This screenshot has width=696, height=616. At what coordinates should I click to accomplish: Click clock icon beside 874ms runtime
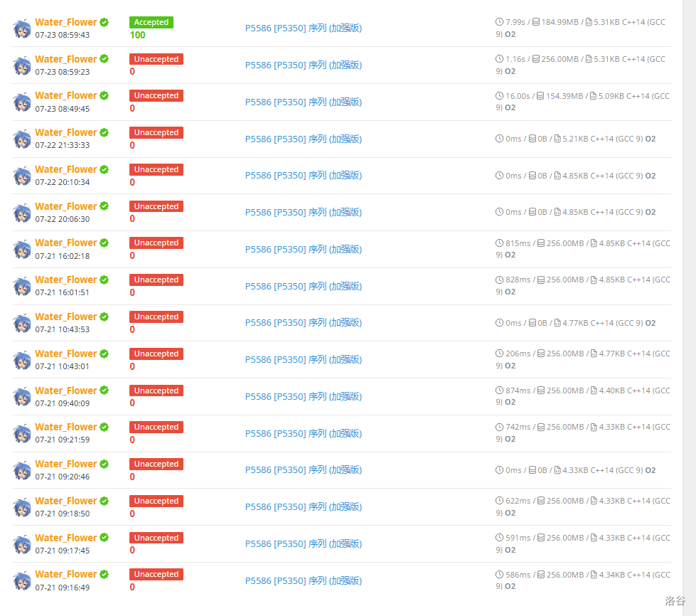click(x=499, y=391)
